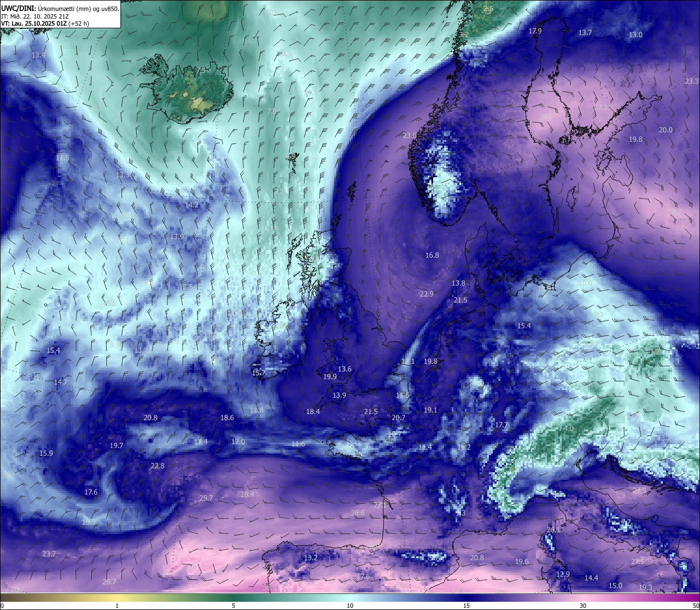Click the 13.0 value label

point(635,34)
